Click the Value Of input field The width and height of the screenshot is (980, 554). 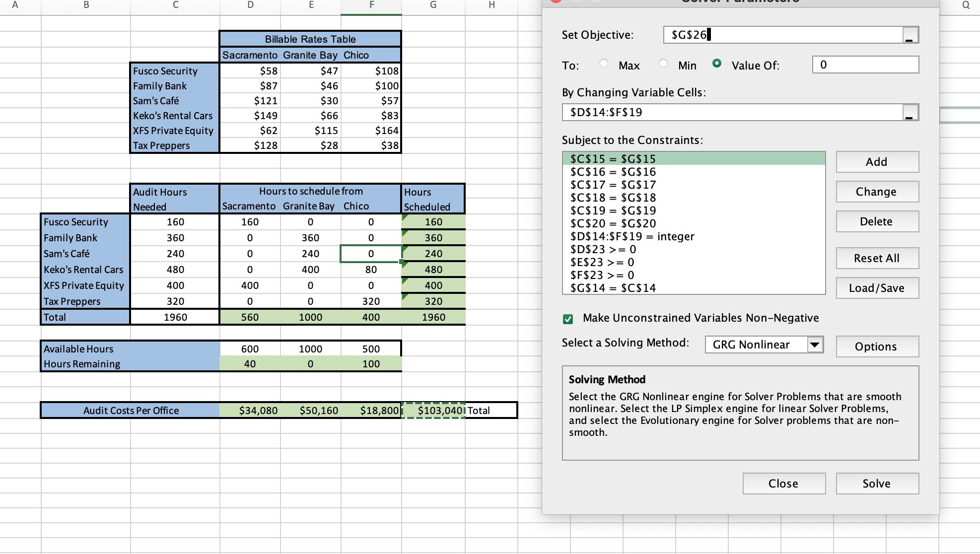[x=865, y=65]
